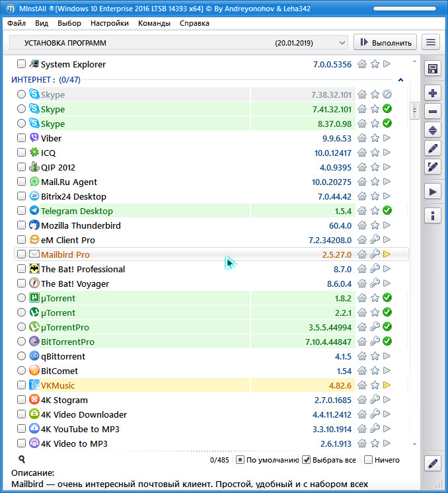This screenshot has width=448, height=493.
Task: Toggle the Выбрать все checkbox
Action: point(306,460)
